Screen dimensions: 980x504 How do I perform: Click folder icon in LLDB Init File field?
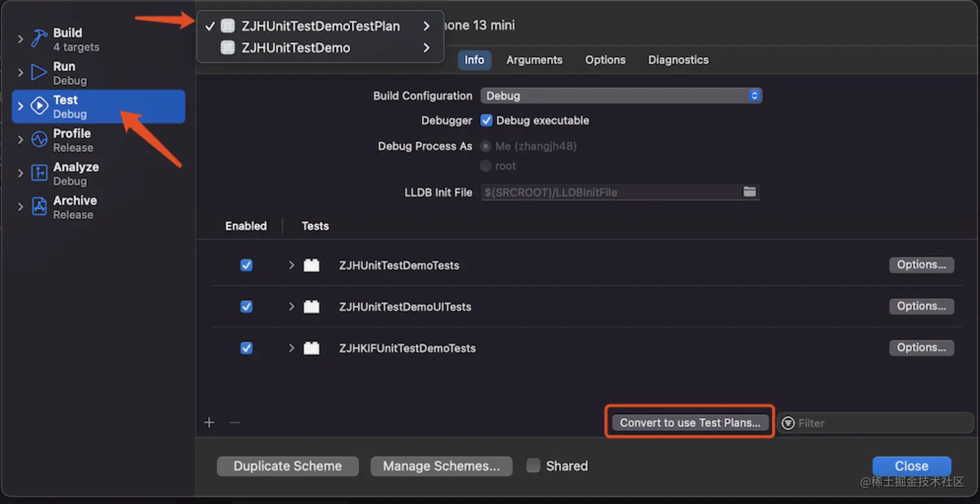[749, 192]
